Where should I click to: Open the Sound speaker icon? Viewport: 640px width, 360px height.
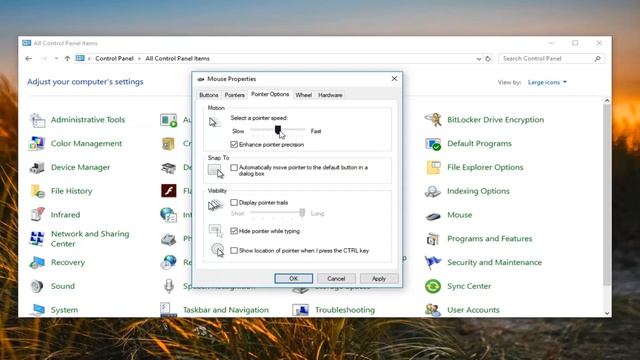pyautogui.click(x=37, y=286)
